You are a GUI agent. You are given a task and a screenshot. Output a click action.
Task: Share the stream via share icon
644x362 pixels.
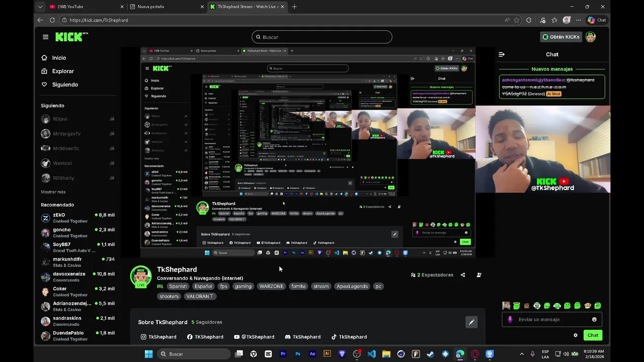[463, 275]
